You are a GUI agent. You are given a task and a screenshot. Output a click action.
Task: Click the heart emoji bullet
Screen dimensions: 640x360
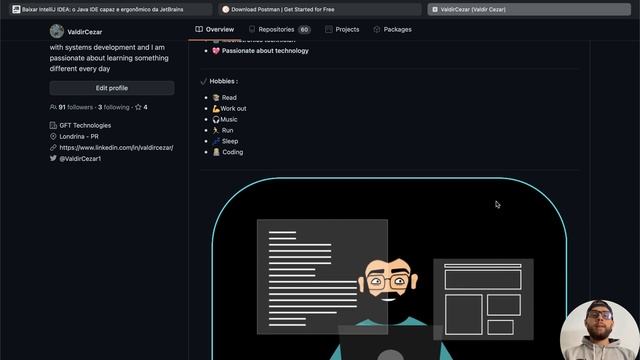pos(216,51)
